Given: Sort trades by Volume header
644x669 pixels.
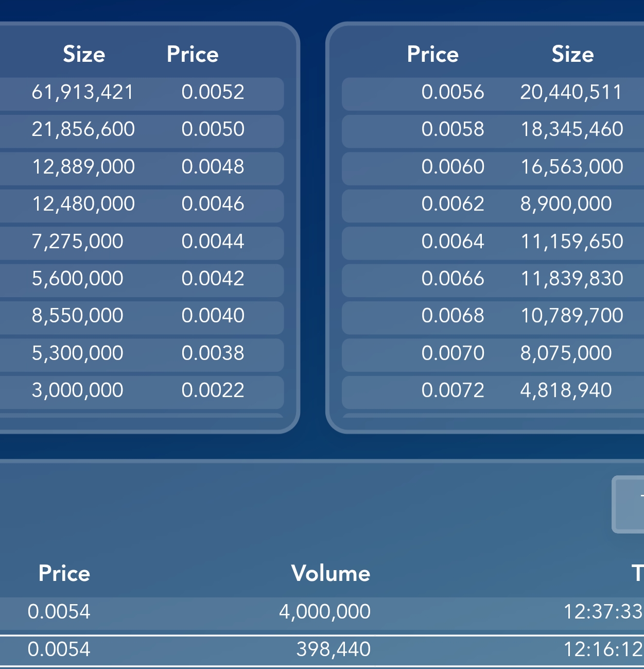Looking at the screenshot, I should click(330, 573).
